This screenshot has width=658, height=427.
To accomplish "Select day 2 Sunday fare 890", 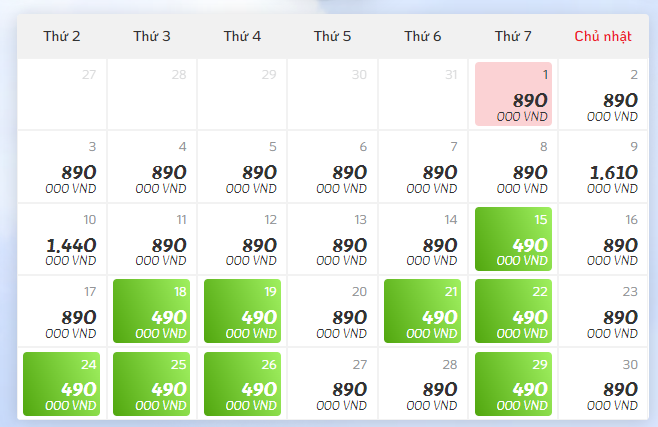I will pos(603,95).
